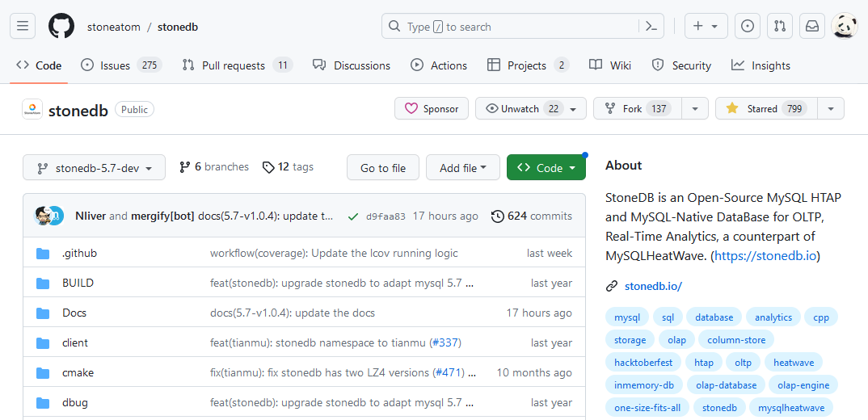Screen dimensions: 868x420
Task: Switch to the Issues tab
Action: (121, 65)
